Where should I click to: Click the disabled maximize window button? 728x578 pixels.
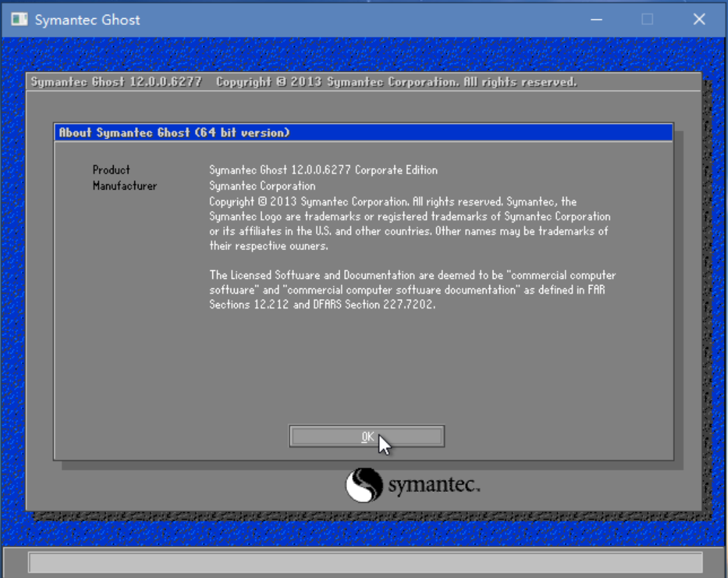pyautogui.click(x=647, y=19)
